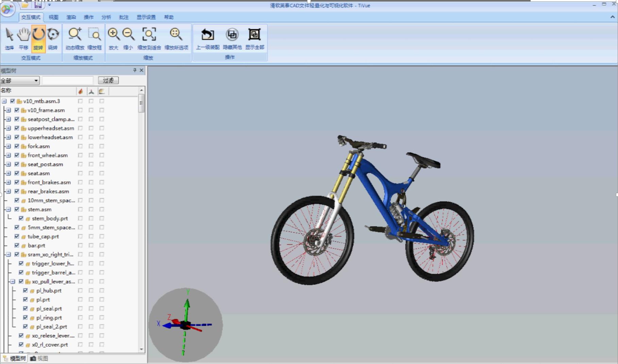Pick the Orbit-around (绕转) tool
Viewport: 618px width, 364px height.
pos(53,39)
